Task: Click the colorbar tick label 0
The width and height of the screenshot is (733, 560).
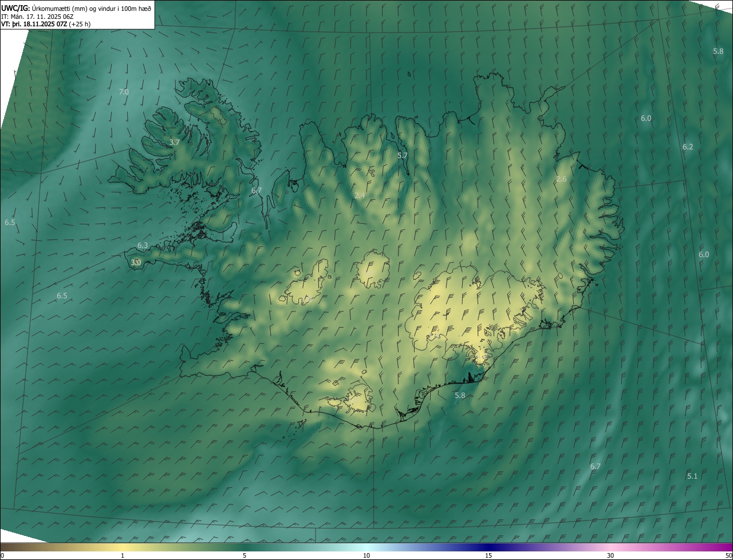Action: pyautogui.click(x=2, y=555)
